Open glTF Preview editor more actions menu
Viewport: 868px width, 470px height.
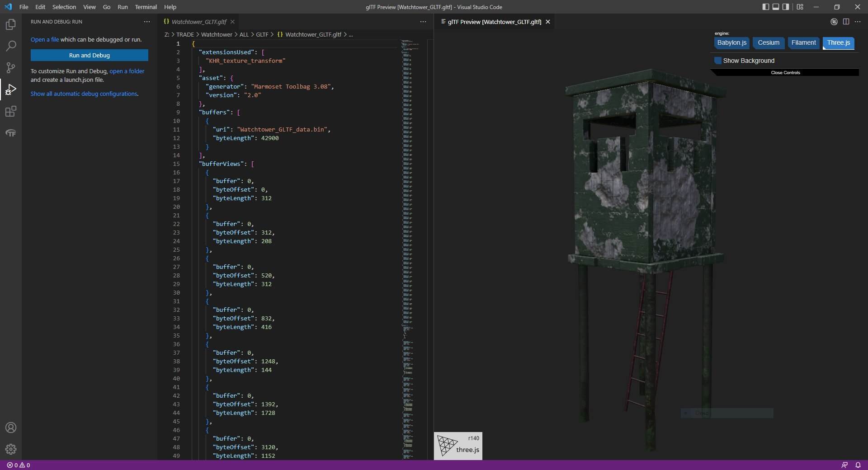858,22
